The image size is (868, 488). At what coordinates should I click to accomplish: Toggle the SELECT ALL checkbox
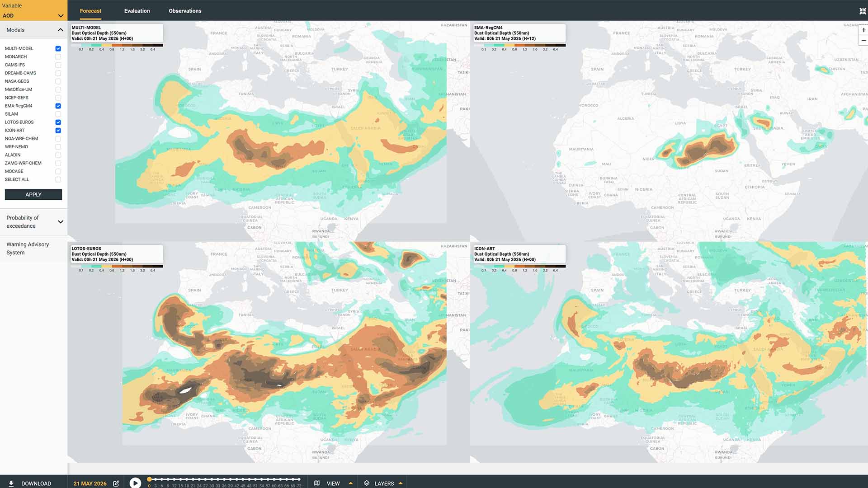pos(58,179)
